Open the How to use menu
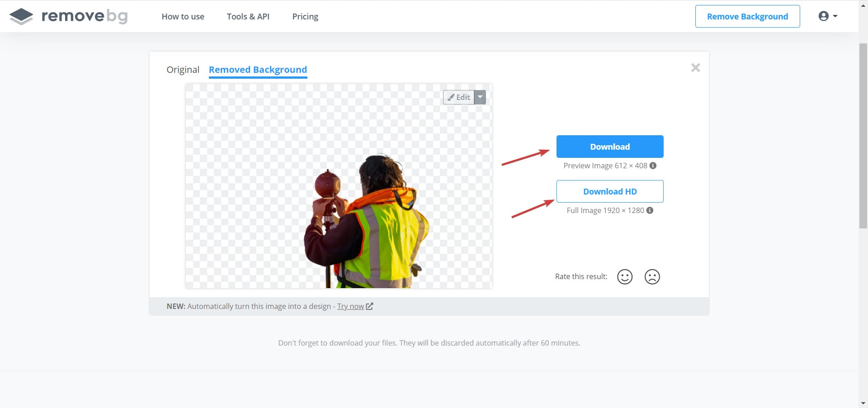868x408 pixels. [183, 17]
